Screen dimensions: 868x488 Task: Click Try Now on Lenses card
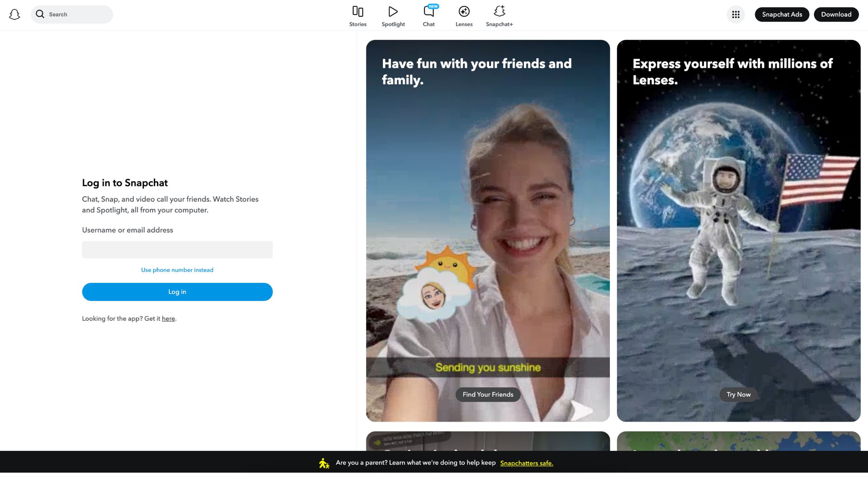click(738, 394)
